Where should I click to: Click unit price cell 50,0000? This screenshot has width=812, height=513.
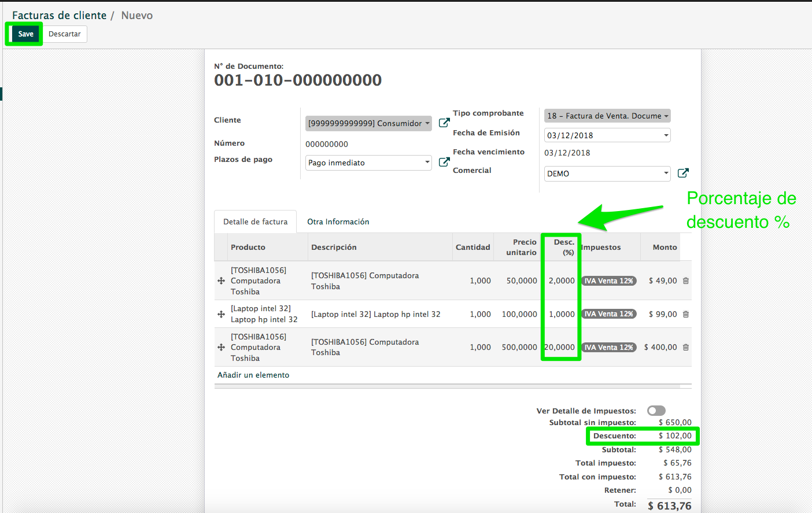[522, 281]
